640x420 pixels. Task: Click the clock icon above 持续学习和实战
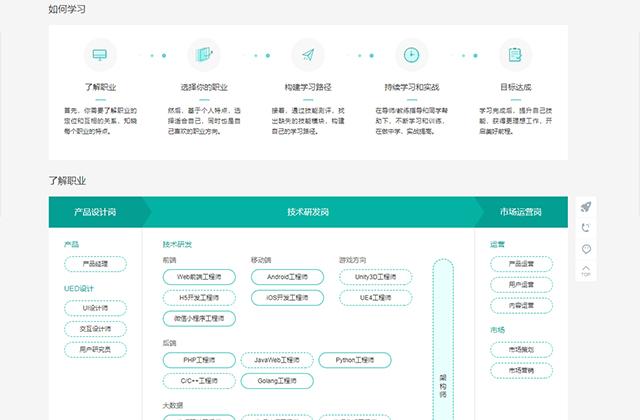coord(411,55)
